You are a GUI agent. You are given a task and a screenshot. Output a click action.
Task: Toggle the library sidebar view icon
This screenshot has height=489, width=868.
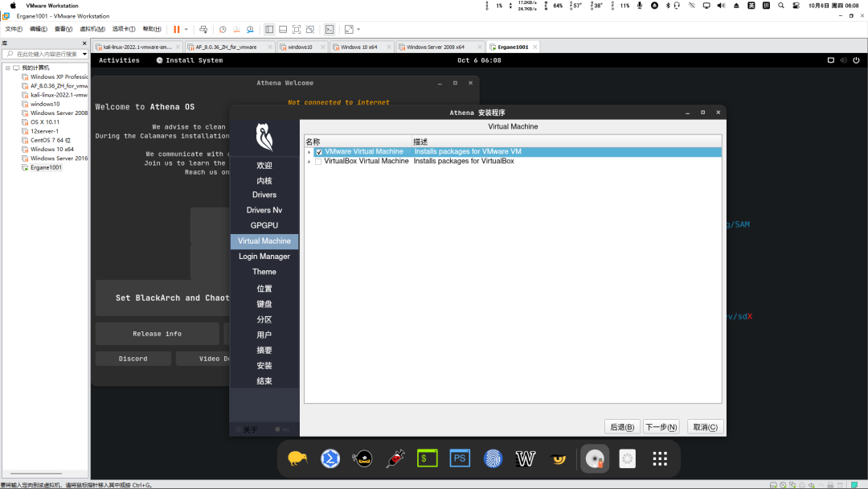(269, 29)
